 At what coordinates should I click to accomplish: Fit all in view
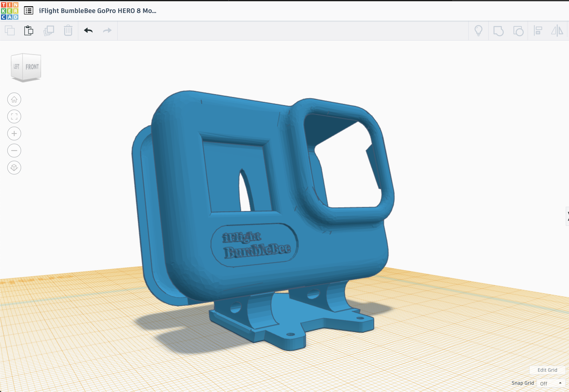[14, 116]
